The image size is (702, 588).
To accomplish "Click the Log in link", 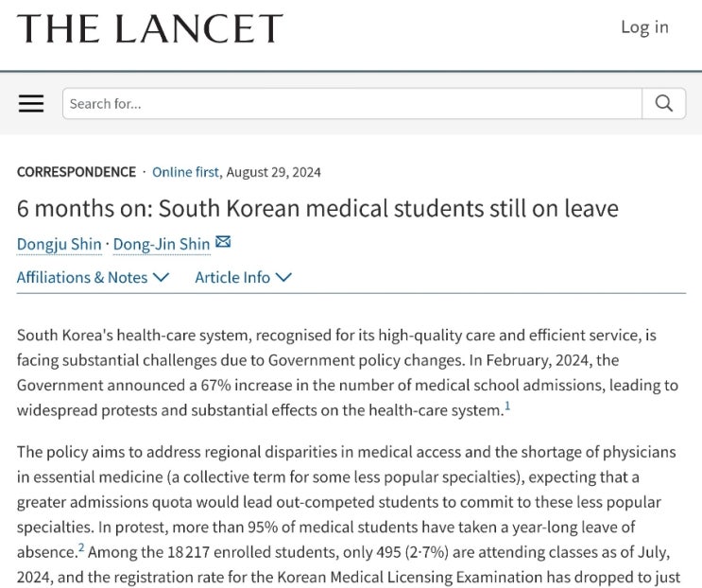I will coord(644,27).
